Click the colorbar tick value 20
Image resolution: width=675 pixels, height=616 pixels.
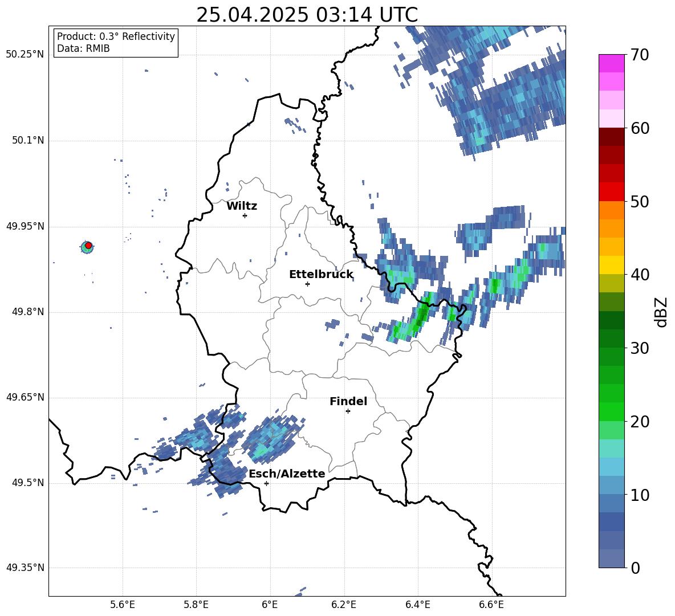[x=640, y=422]
